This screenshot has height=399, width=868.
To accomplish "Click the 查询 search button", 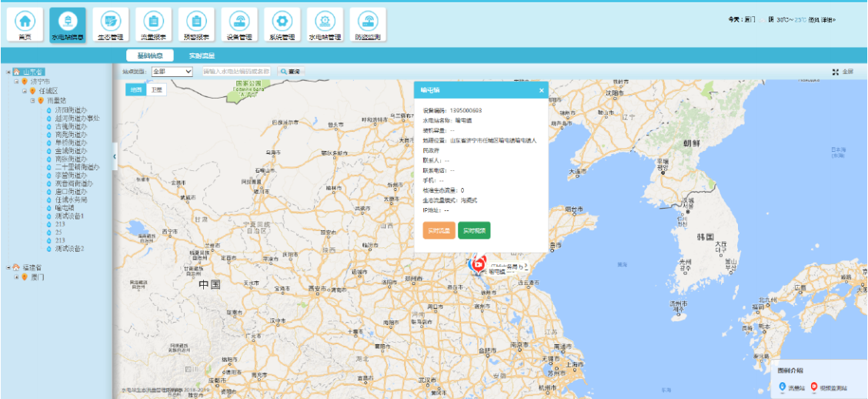I will pos(291,72).
